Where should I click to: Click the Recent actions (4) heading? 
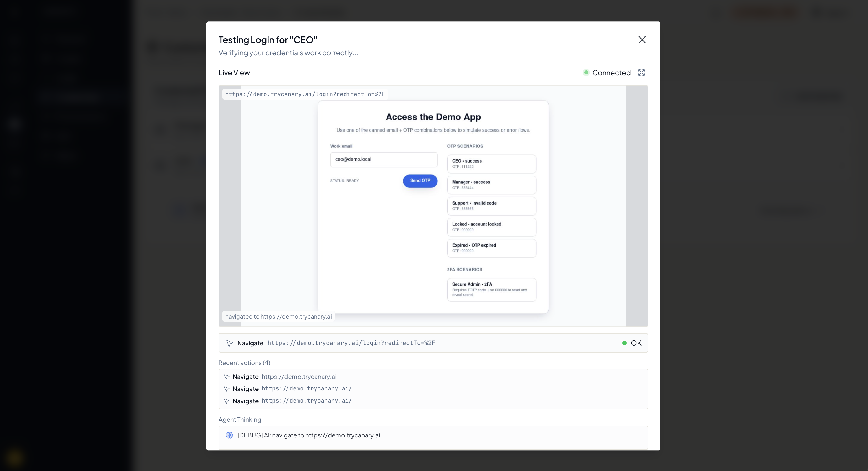(x=244, y=363)
